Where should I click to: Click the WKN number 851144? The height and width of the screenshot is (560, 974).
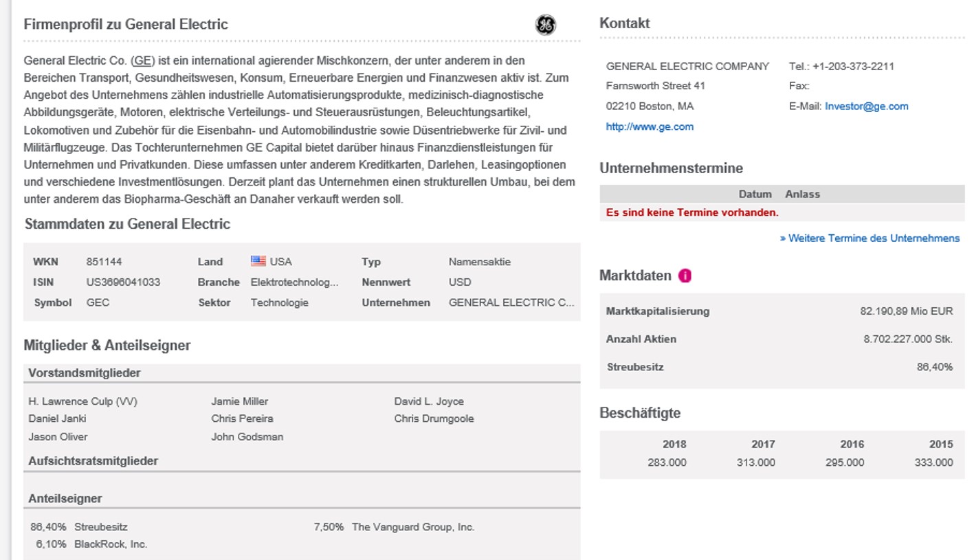coord(104,262)
